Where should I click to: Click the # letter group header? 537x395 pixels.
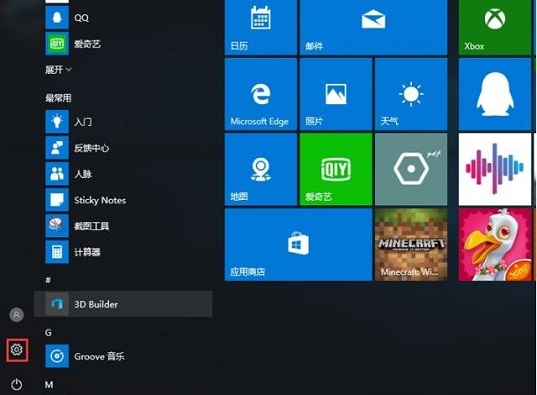coord(48,280)
